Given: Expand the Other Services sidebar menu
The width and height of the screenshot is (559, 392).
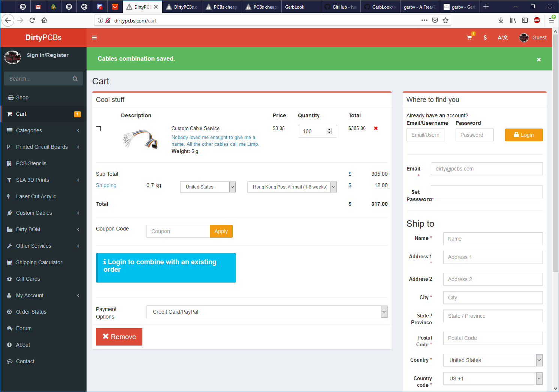Looking at the screenshot, I should [43, 246].
